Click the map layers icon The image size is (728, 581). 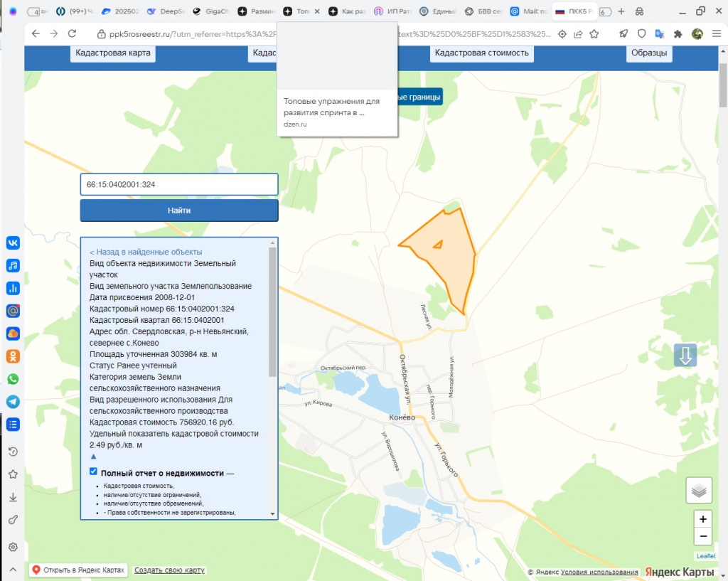tap(699, 491)
